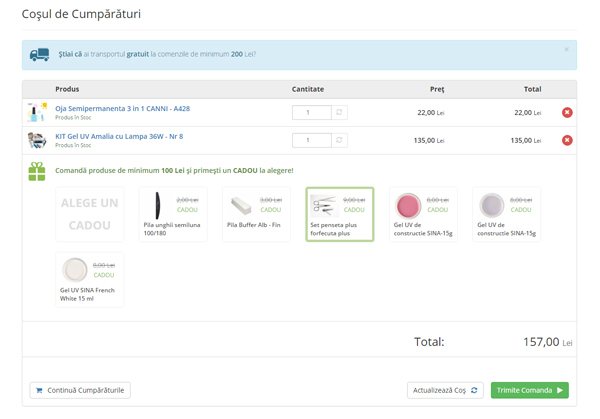The width and height of the screenshot is (600, 419).
Task: Submit order with Trimite Comanda button
Action: (529, 390)
